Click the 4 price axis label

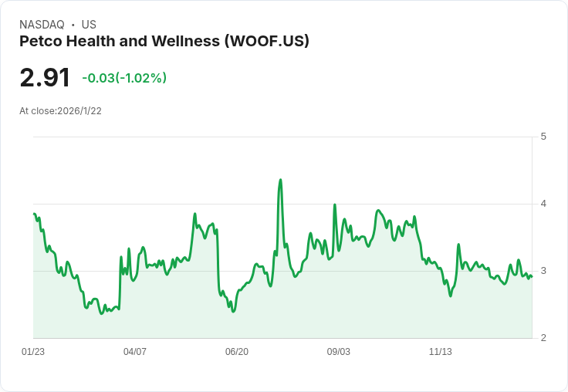point(543,204)
